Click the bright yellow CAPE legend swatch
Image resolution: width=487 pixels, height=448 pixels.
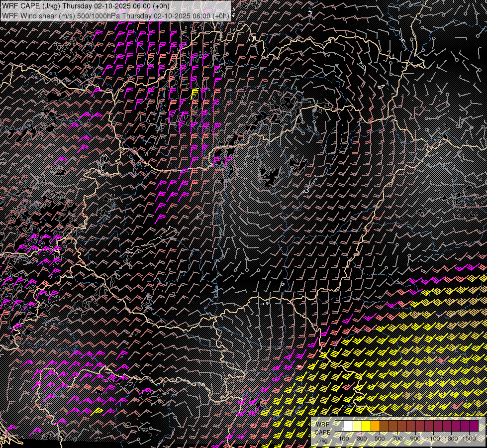pos(366,426)
